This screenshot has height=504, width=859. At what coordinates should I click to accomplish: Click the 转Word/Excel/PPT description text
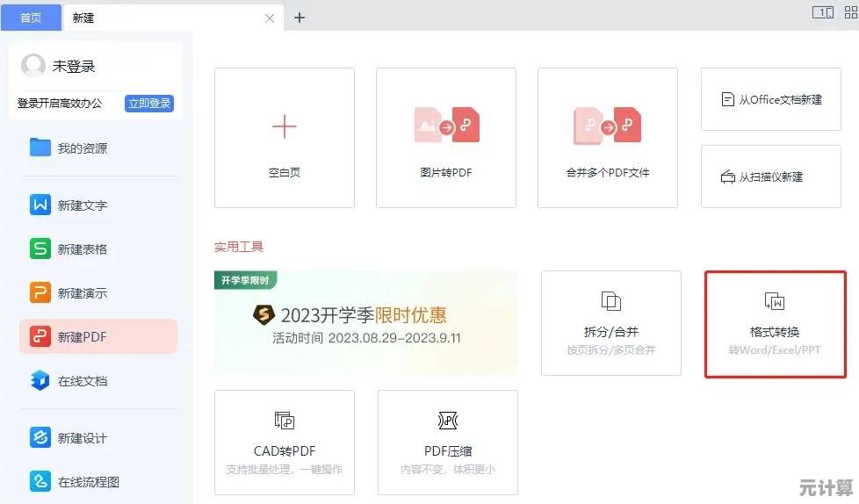[x=775, y=349]
